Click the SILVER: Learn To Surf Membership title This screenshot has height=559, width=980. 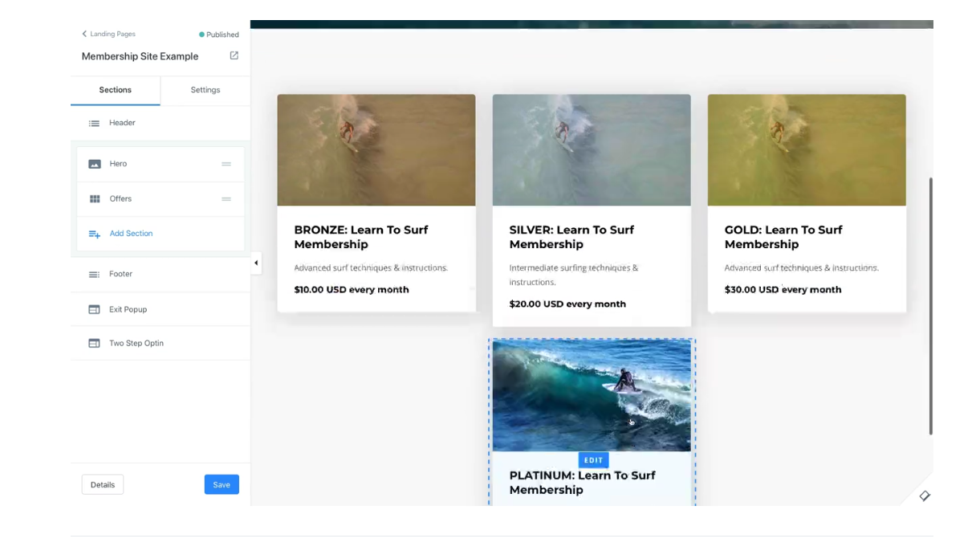[571, 237]
